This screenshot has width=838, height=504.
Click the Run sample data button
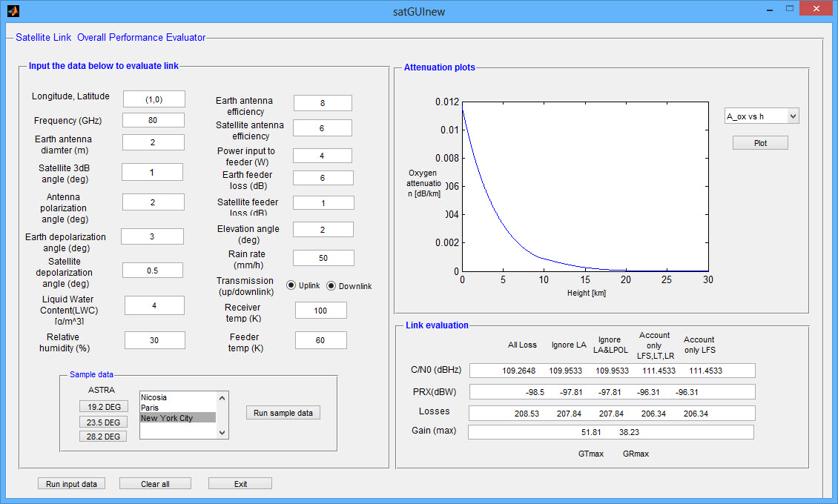click(283, 413)
